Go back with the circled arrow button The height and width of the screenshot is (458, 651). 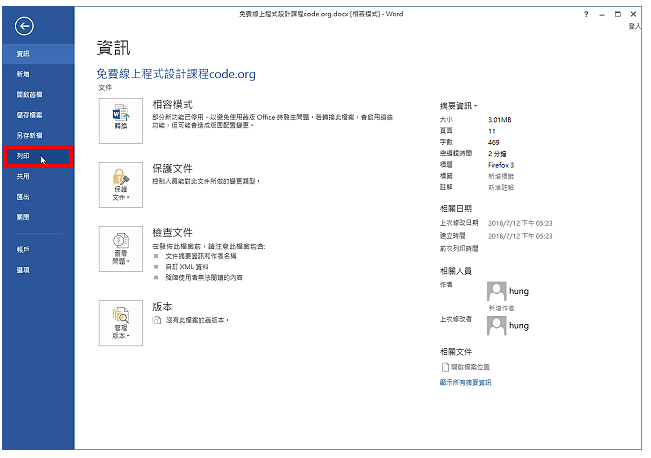[x=24, y=27]
